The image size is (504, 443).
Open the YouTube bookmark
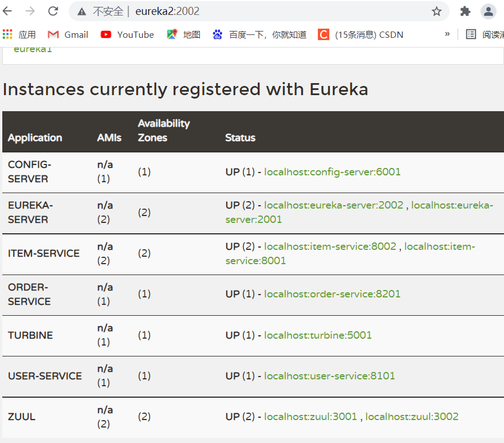coord(127,34)
